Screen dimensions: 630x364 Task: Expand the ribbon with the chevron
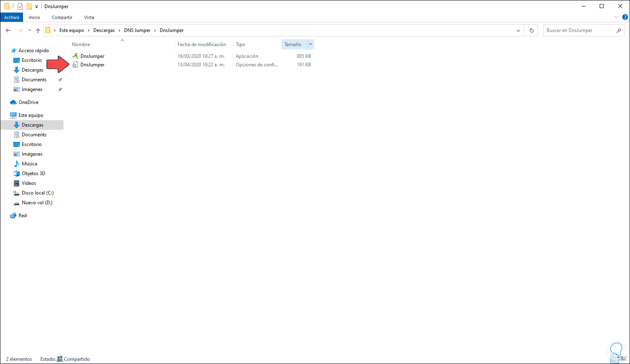coord(616,17)
